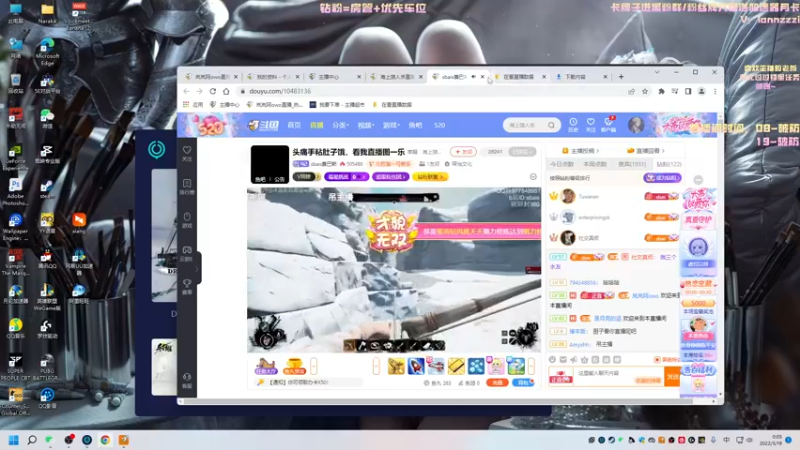Open the trophy icon in left sidebar

pyautogui.click(x=187, y=286)
